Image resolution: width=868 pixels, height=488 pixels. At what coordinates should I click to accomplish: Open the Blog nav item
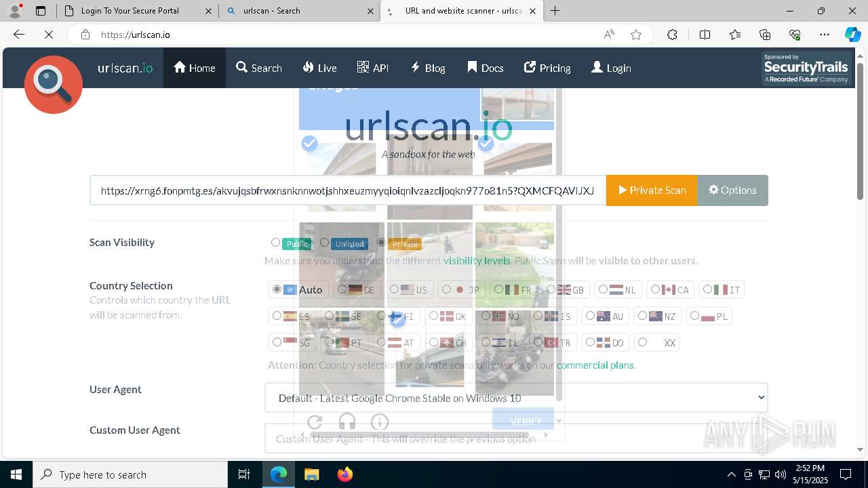pyautogui.click(x=428, y=68)
